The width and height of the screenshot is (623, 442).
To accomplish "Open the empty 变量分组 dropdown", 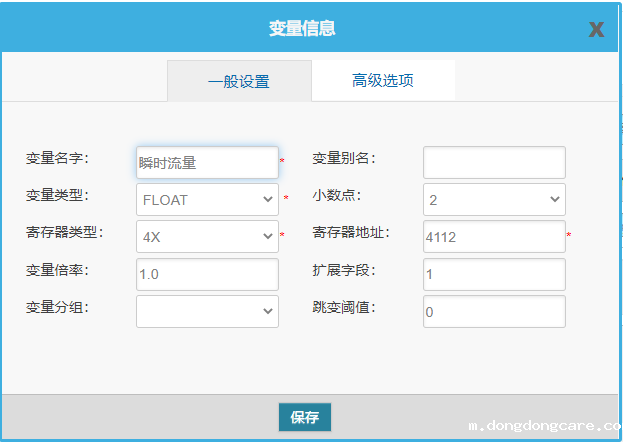I will click(207, 311).
